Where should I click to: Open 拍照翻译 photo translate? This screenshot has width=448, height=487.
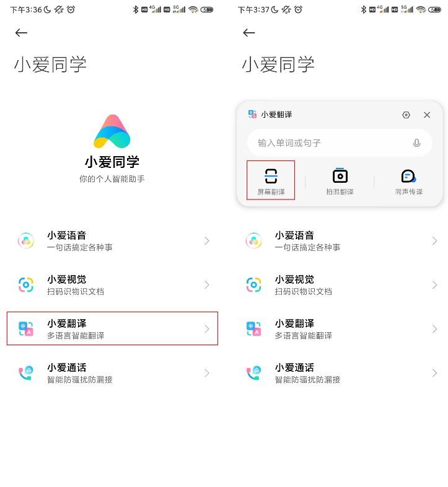[x=340, y=182]
